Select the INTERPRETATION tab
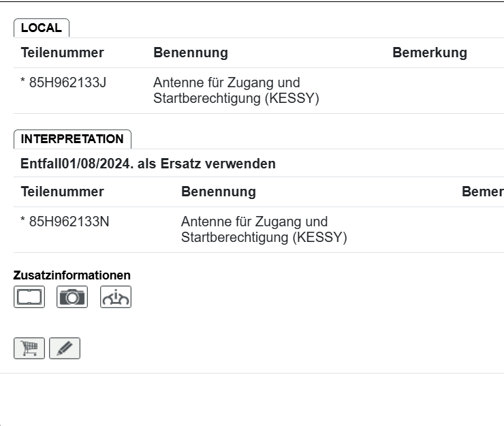 [72, 139]
